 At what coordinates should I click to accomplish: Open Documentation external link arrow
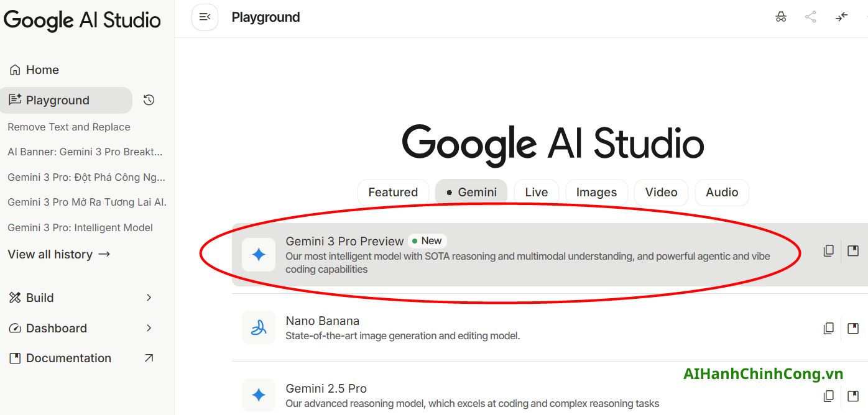[x=149, y=358]
